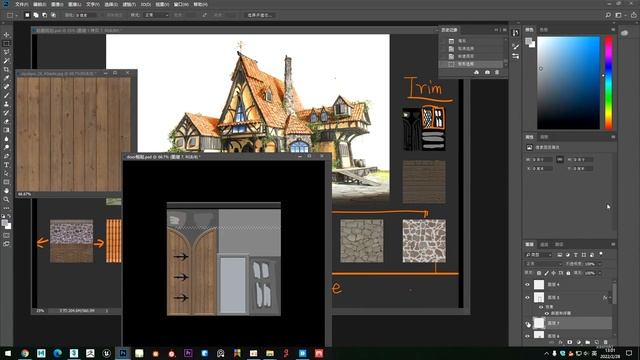This screenshot has width=640, height=360.
Task: Switch to the 路径 Paths tab
Action: (x=559, y=244)
